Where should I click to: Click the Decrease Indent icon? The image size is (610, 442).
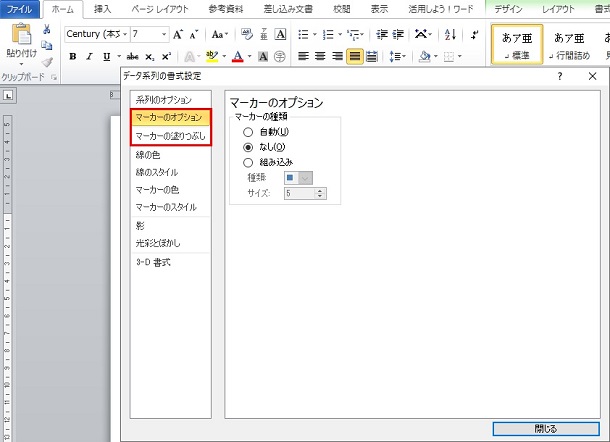pos(382,35)
